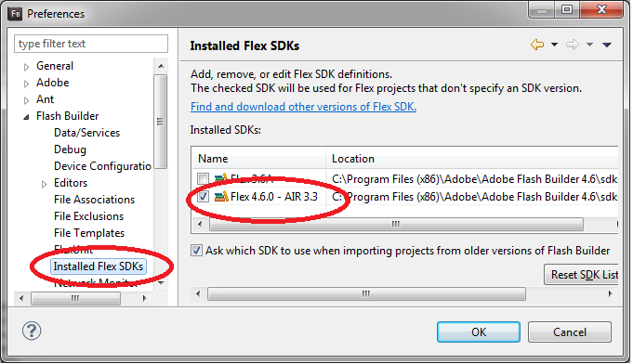
Task: Check the first SDK checkbox in list
Action: [203, 178]
